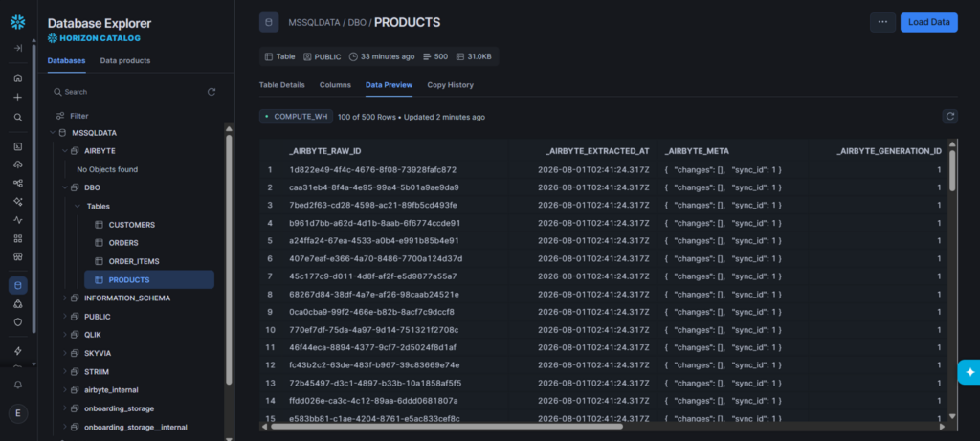Click the _AIRBYTE_GENERATION_ID column header

pyautogui.click(x=889, y=151)
